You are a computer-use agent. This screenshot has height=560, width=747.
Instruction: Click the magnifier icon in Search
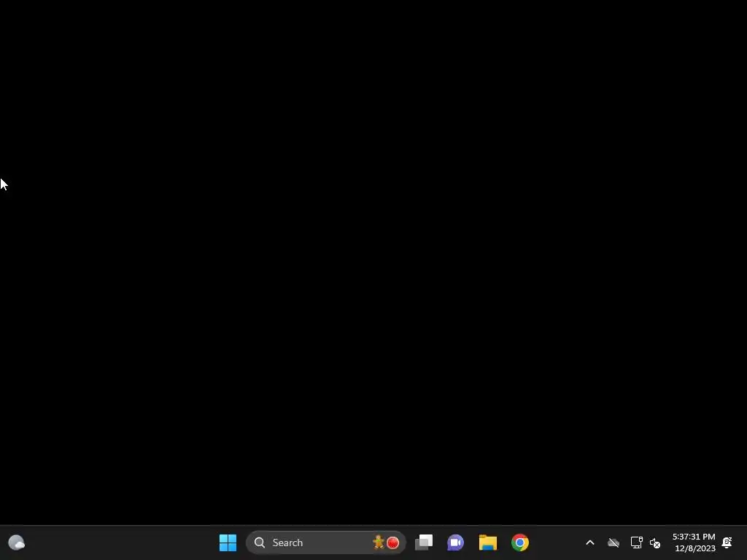click(260, 542)
